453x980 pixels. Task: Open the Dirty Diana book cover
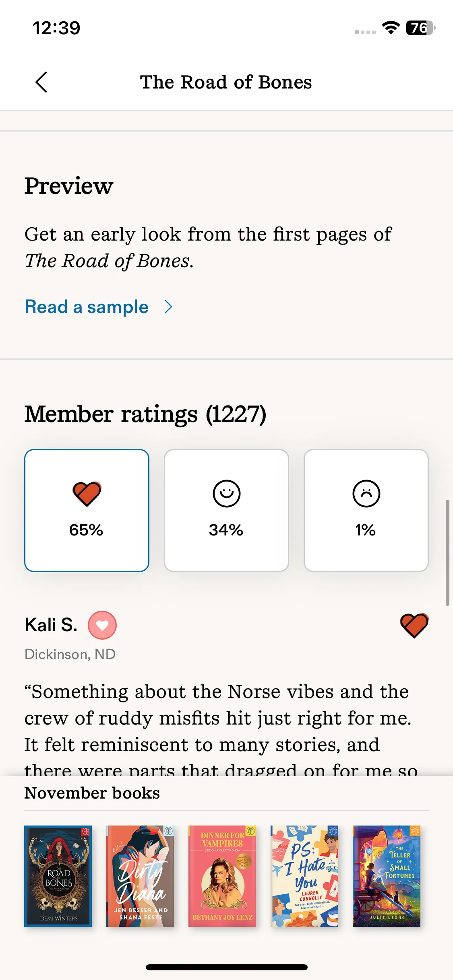coord(140,876)
